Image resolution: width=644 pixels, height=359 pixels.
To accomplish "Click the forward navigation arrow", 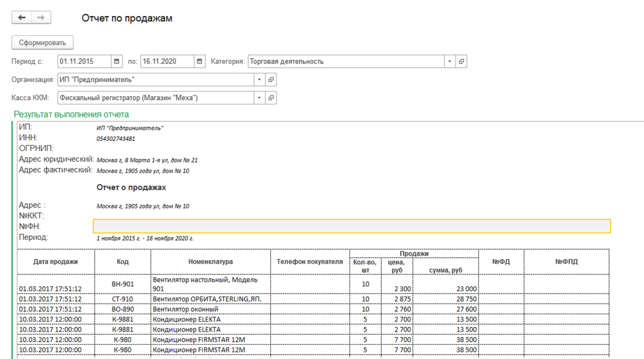I will pyautogui.click(x=41, y=18).
